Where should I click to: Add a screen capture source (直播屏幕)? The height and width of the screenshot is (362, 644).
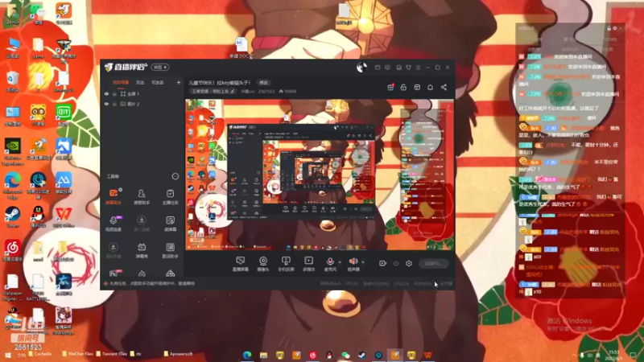coord(240,264)
